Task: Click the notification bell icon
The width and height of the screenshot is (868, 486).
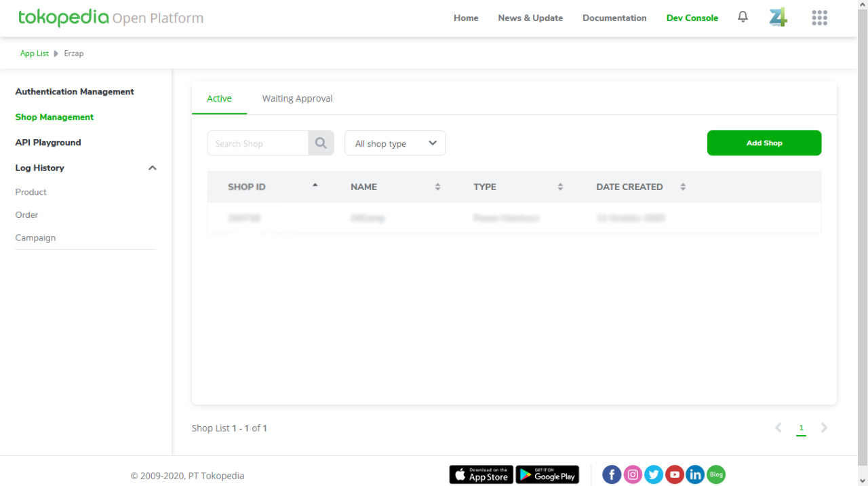Action: [x=743, y=18]
